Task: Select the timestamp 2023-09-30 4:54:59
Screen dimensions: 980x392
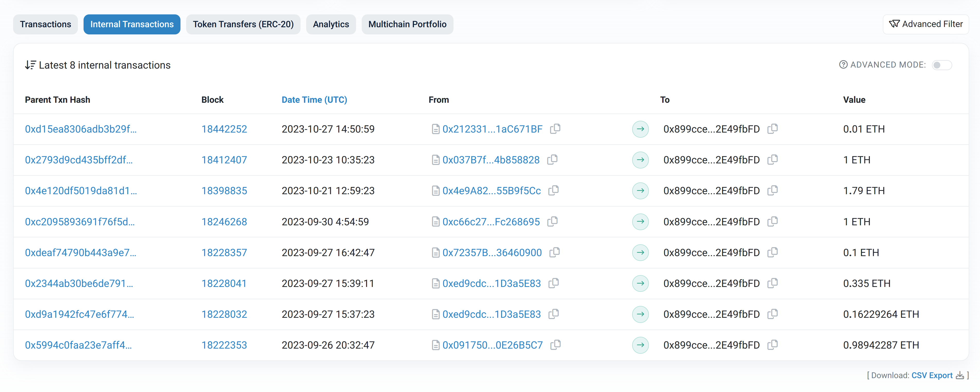Action: click(x=325, y=222)
